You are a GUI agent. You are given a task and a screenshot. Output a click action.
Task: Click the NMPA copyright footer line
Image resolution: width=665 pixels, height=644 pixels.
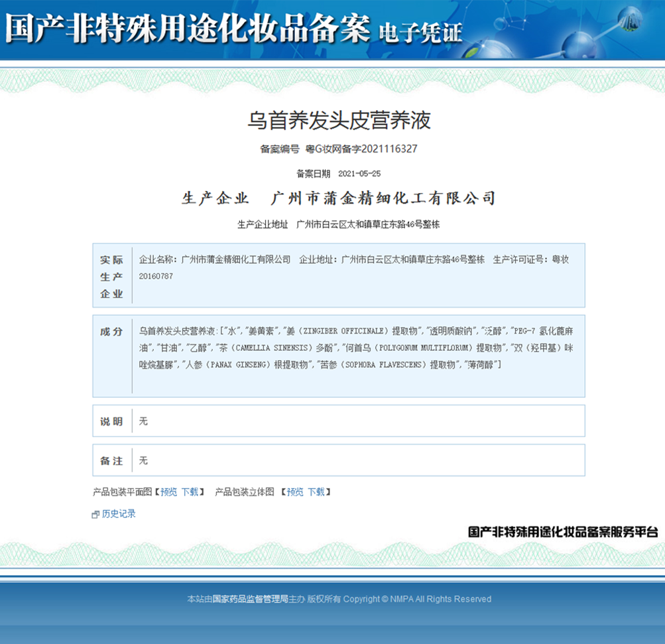click(x=339, y=599)
